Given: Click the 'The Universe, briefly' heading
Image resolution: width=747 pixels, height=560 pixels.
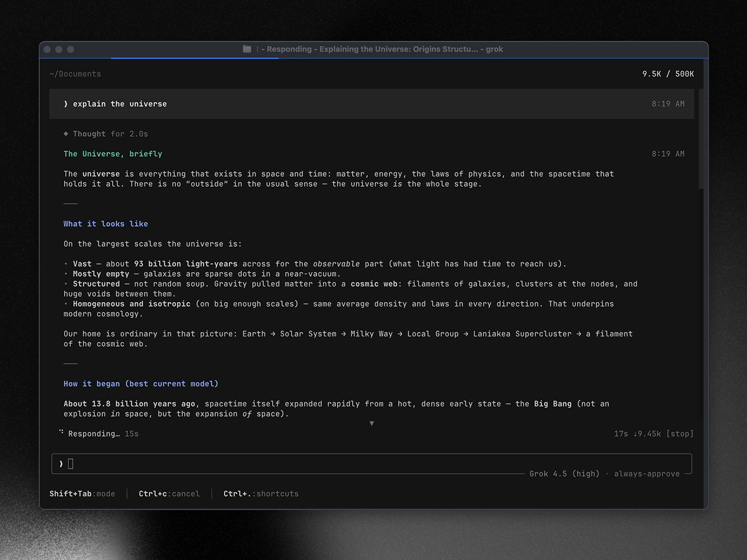Looking at the screenshot, I should pos(113,154).
